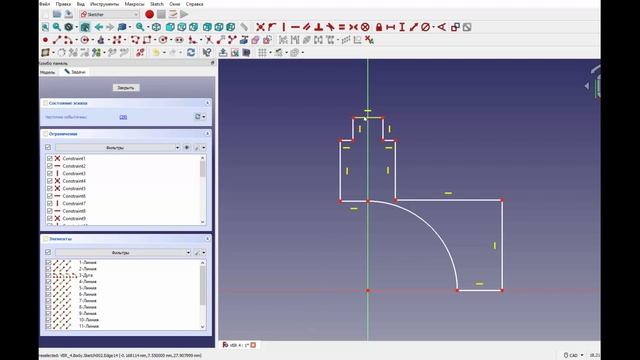The image size is (640, 360).
Task: Click the isometric view icon
Action: point(156,27)
